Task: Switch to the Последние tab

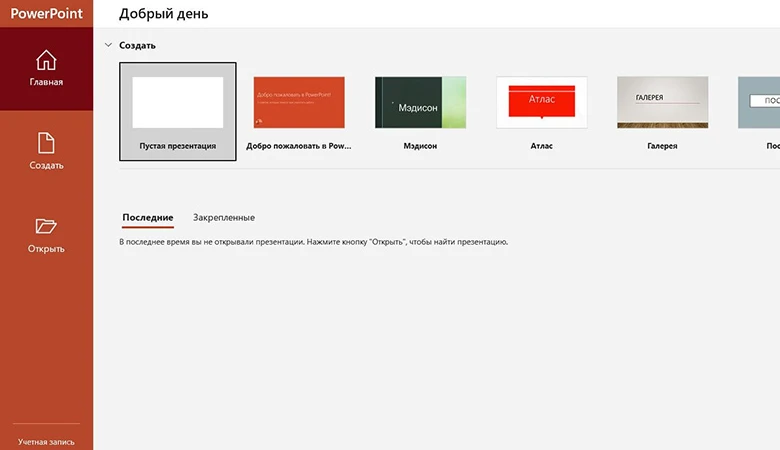Action: click(148, 217)
